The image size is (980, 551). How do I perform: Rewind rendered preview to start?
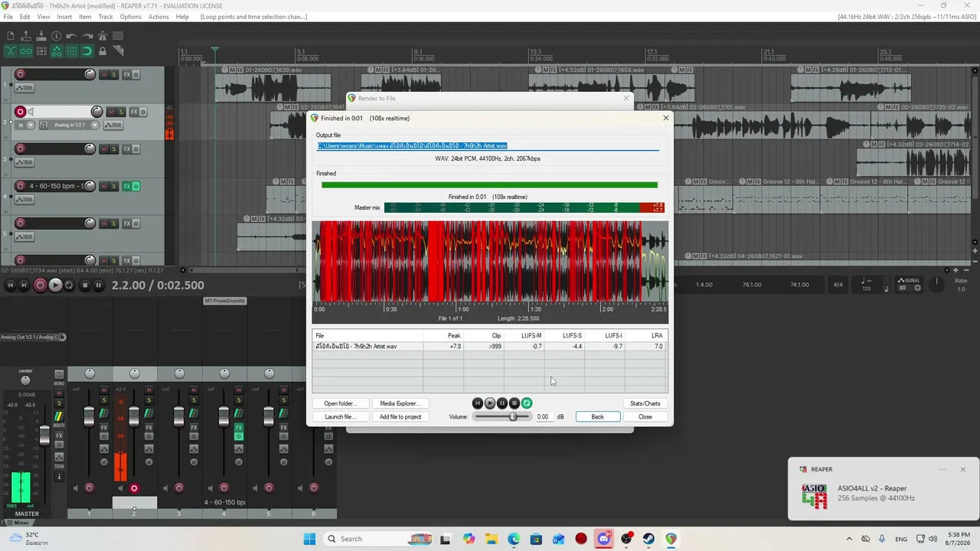478,403
